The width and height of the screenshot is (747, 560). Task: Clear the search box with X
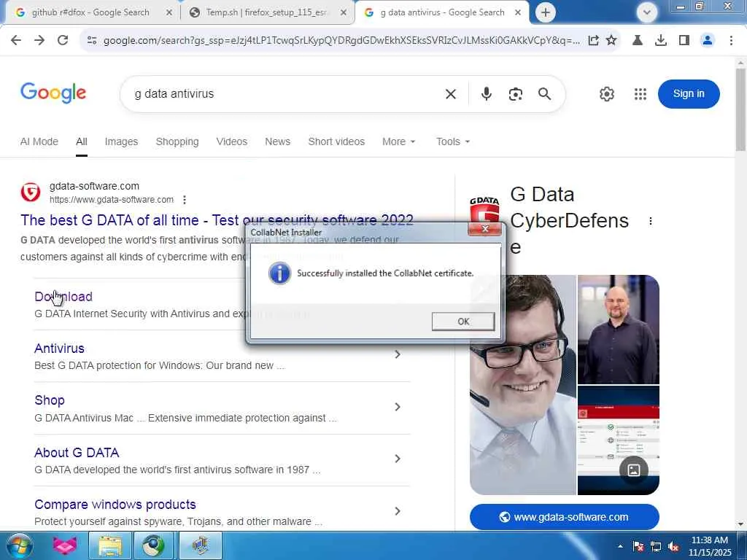click(451, 94)
